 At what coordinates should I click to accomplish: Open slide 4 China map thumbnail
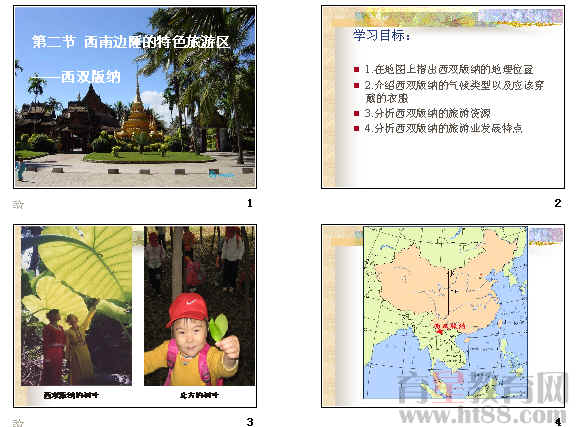[443, 316]
